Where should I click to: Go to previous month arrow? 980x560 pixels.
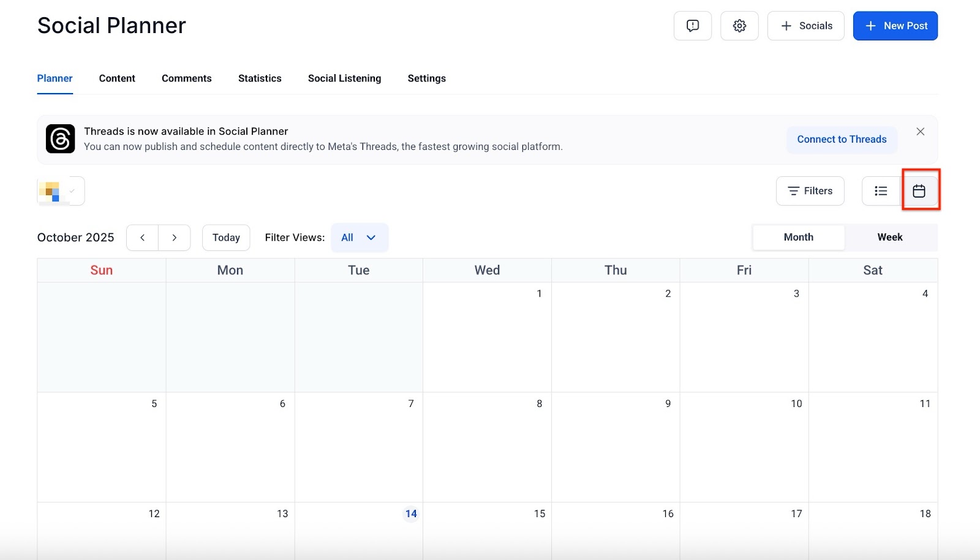pos(142,237)
